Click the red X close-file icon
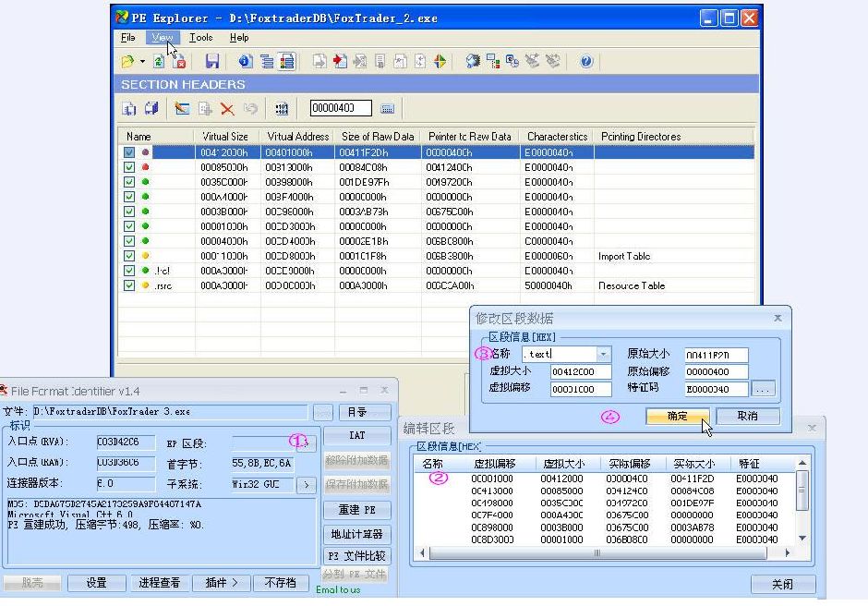Viewport: 868px width, 606px height. coord(179,61)
